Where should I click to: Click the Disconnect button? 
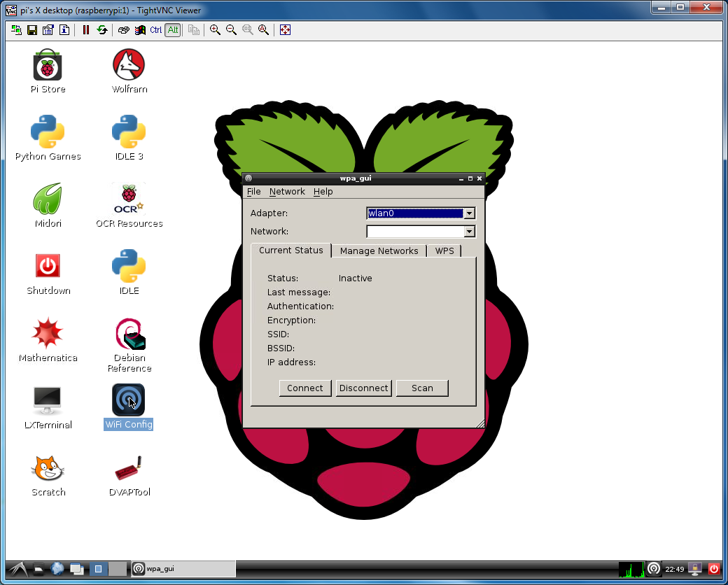click(x=363, y=388)
